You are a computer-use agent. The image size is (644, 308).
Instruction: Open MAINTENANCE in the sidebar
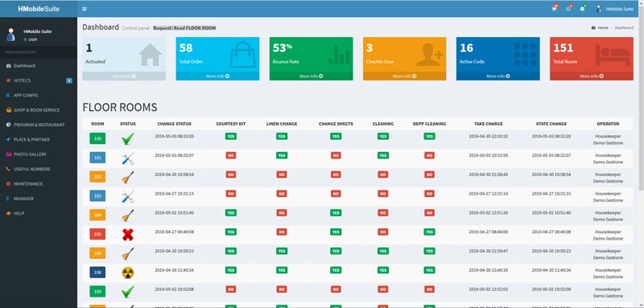(38, 183)
